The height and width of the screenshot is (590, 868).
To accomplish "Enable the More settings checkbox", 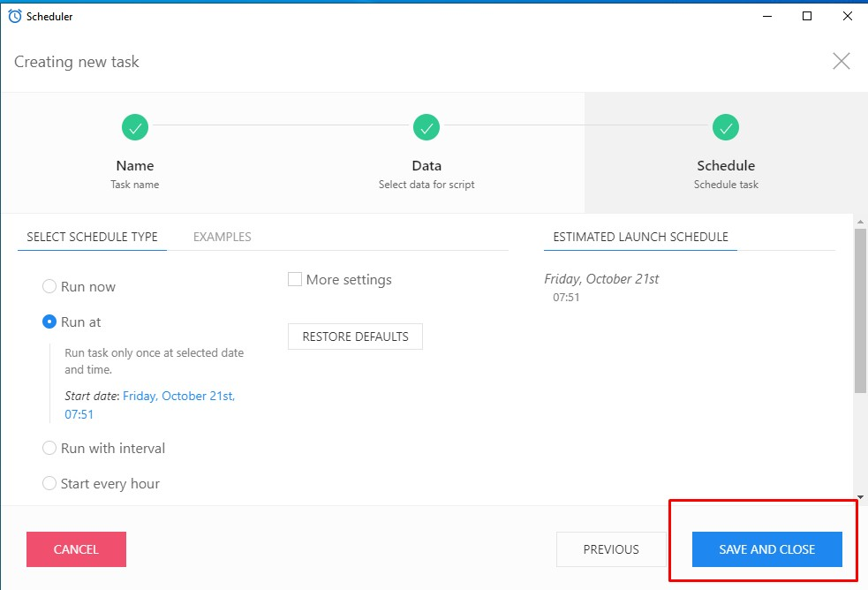I will [x=295, y=279].
